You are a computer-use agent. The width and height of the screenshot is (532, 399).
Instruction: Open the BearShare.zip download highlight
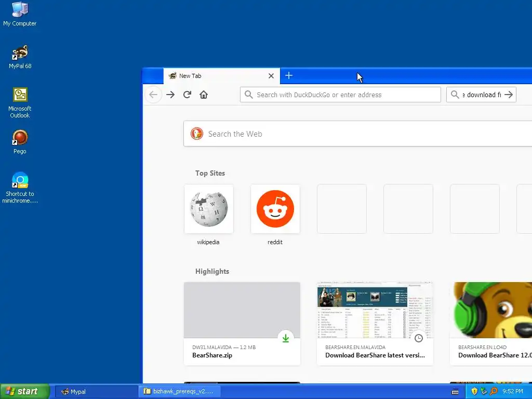242,324
